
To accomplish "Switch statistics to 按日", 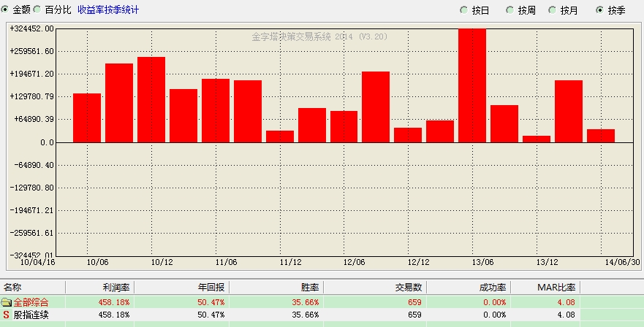I will [x=464, y=10].
